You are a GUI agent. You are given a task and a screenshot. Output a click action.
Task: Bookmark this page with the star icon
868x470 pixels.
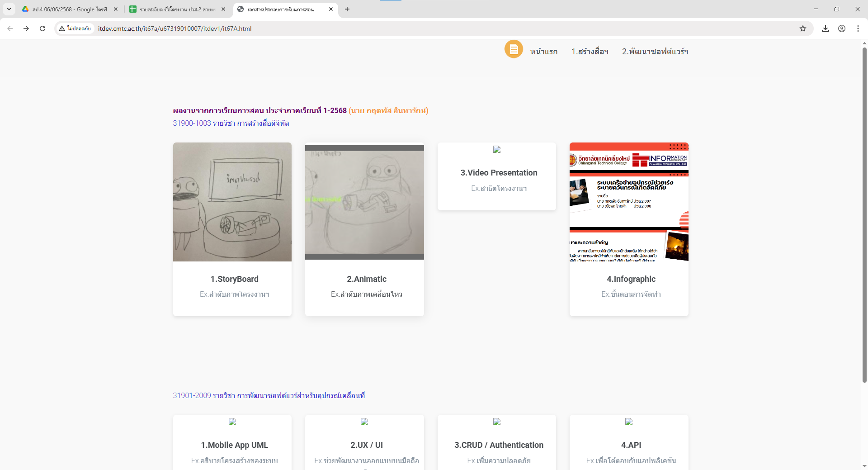click(x=803, y=28)
